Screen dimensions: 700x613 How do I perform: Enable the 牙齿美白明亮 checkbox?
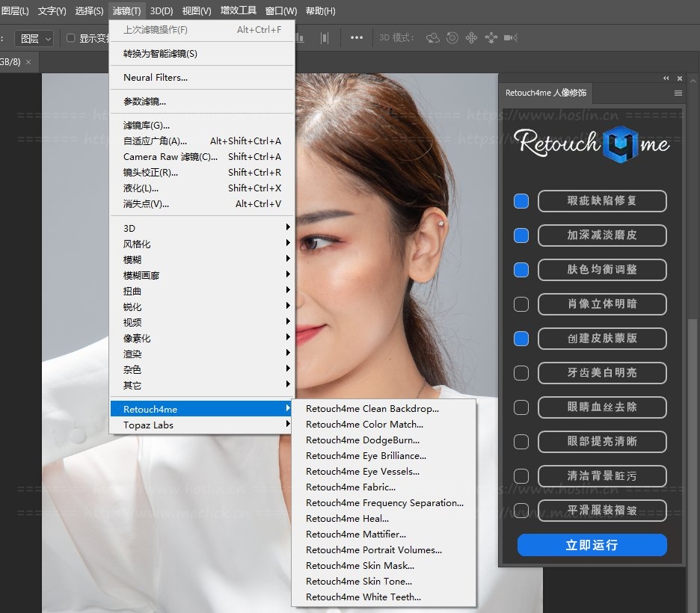coord(521,373)
